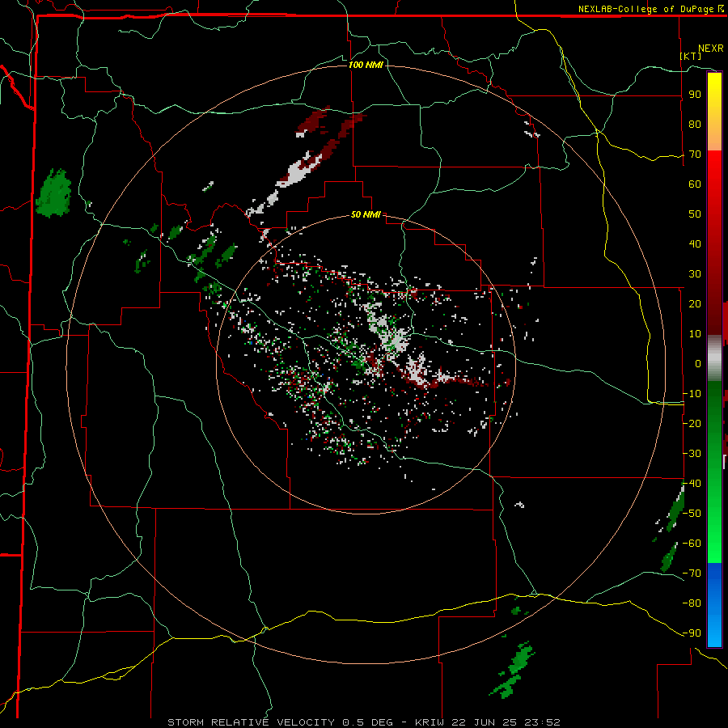Image resolution: width=728 pixels, height=728 pixels.
Task: Pick the gray zero-velocity segment of the color bar
Action: click(714, 358)
